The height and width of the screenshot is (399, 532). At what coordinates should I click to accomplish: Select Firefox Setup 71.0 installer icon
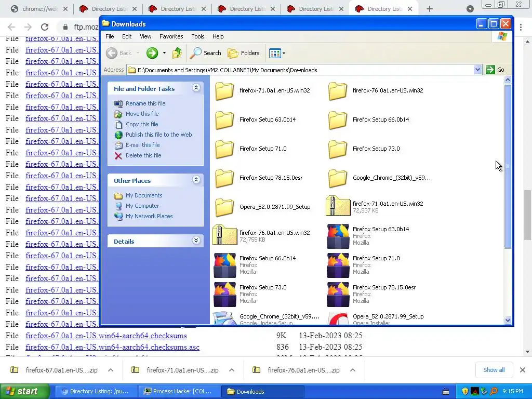click(x=338, y=265)
